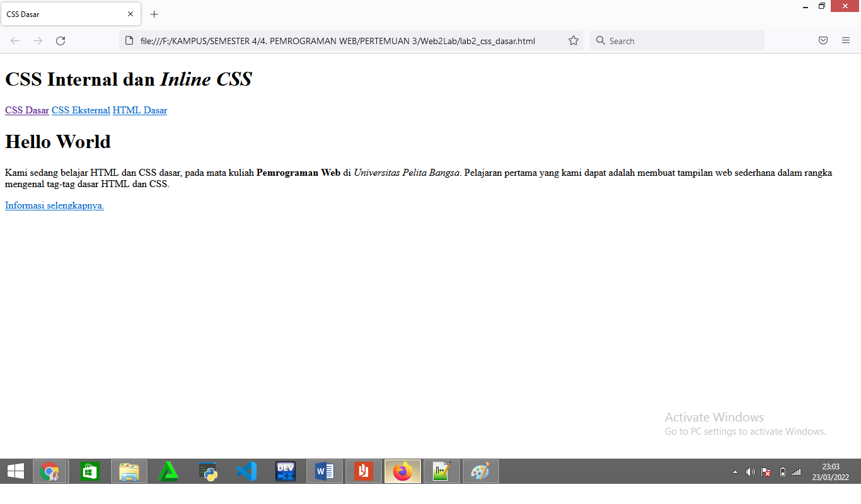The image size is (861, 504).
Task: Switch to the CSS Dasar browser tab
Action: click(63, 14)
